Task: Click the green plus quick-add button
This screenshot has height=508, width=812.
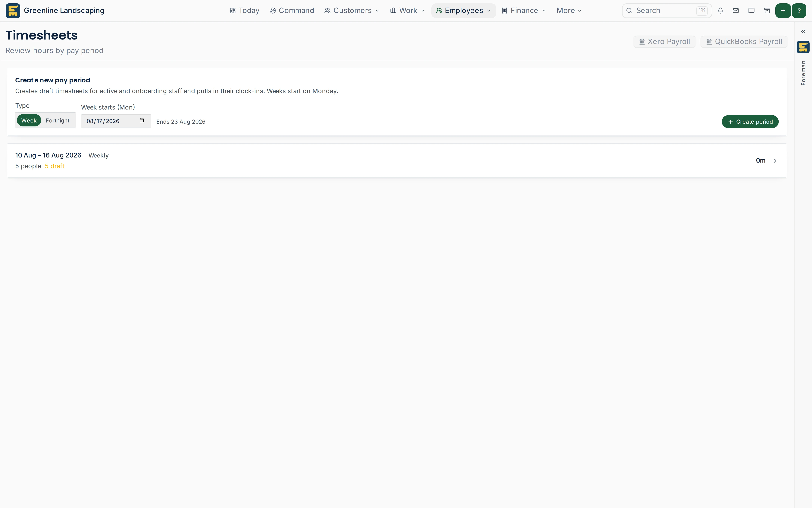Action: 783,11
